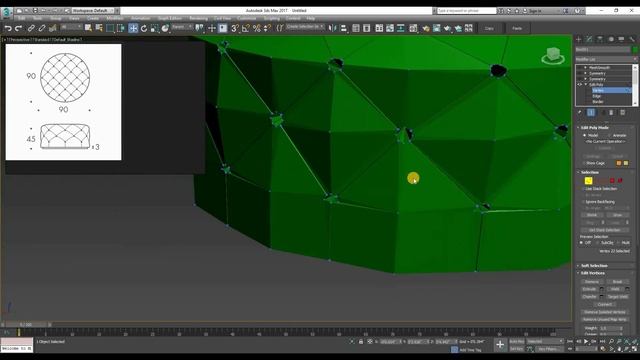Click Remove Unused Map Verts button
The height and width of the screenshot is (360, 640).
[604, 320]
